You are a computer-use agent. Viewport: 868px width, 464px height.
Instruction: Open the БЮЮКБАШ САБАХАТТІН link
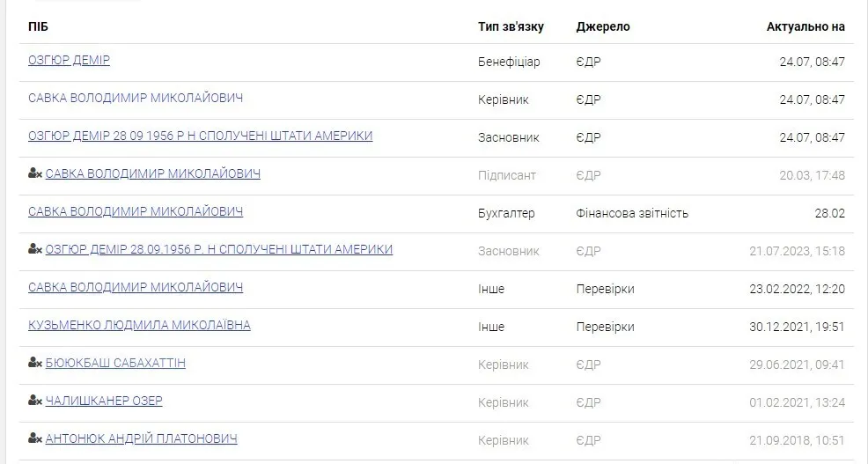115,364
